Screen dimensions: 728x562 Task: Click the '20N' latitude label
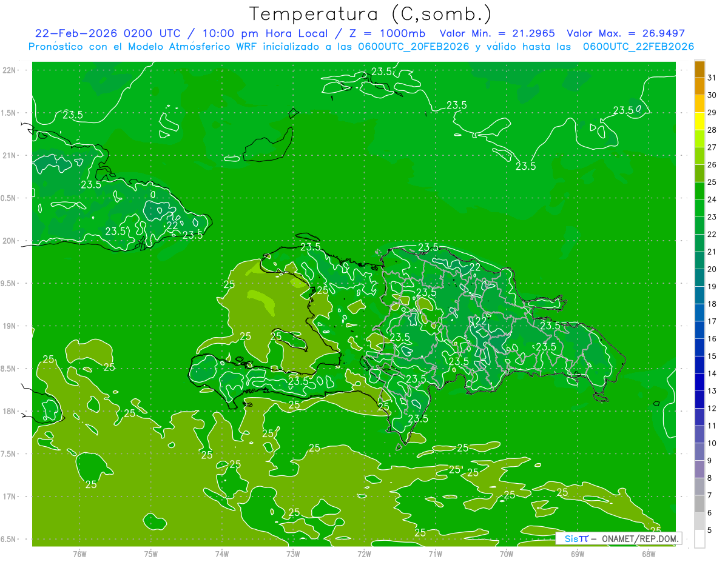[9, 241]
